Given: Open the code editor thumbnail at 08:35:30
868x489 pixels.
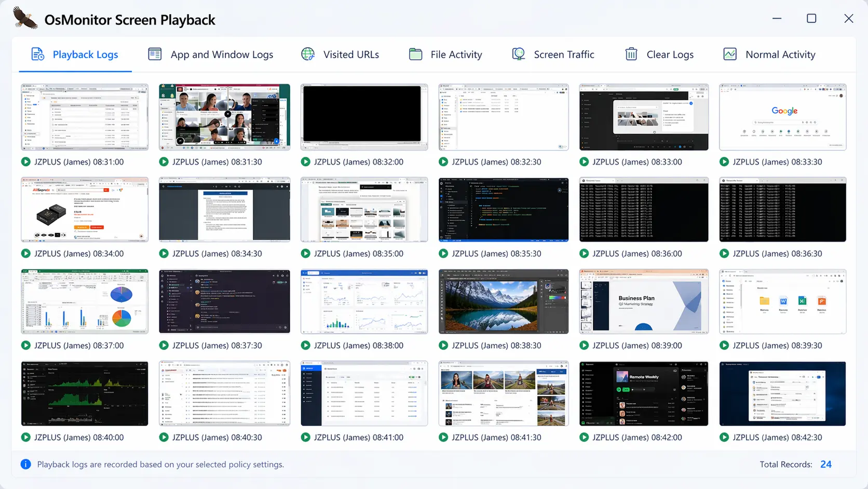Looking at the screenshot, I should [x=504, y=209].
